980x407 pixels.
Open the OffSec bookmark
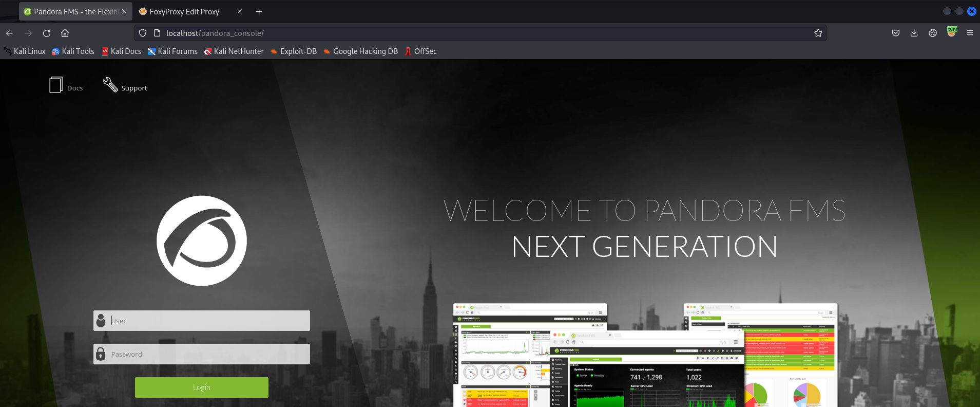point(420,51)
